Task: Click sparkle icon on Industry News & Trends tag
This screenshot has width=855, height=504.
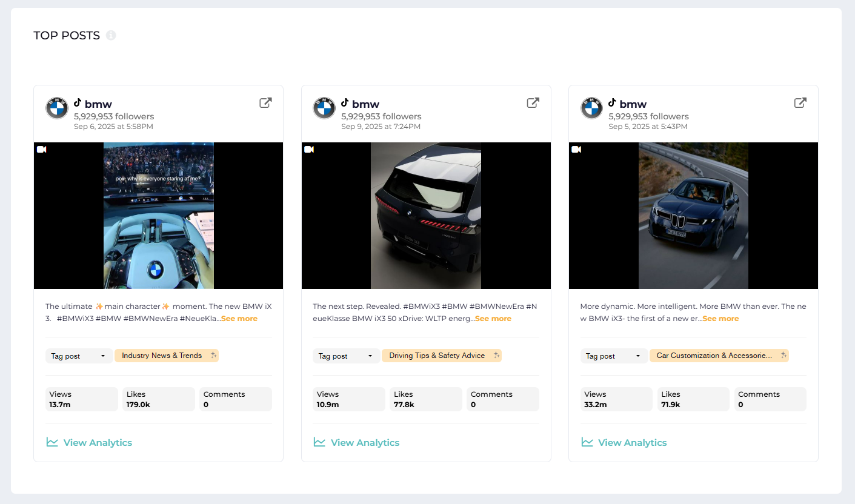Action: [213, 356]
